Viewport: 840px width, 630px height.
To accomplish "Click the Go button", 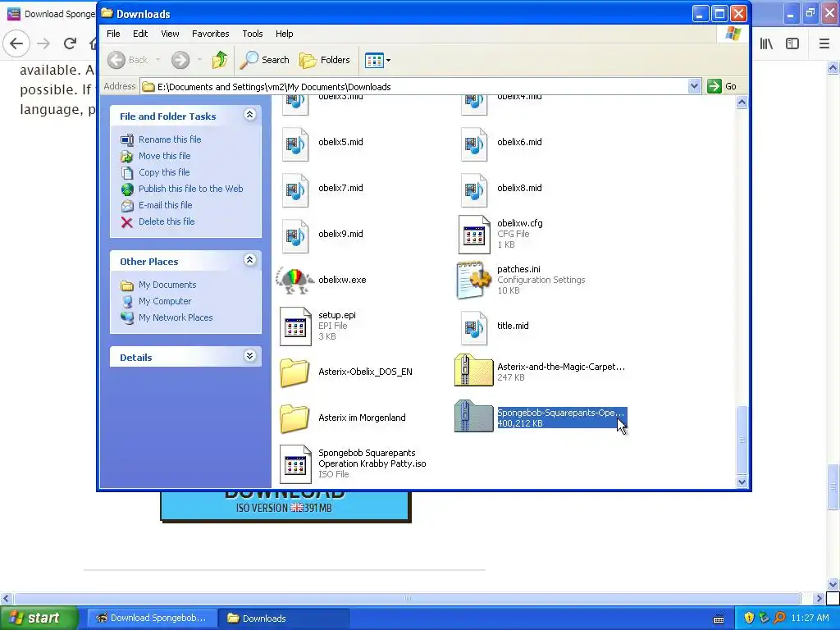I will click(x=722, y=86).
